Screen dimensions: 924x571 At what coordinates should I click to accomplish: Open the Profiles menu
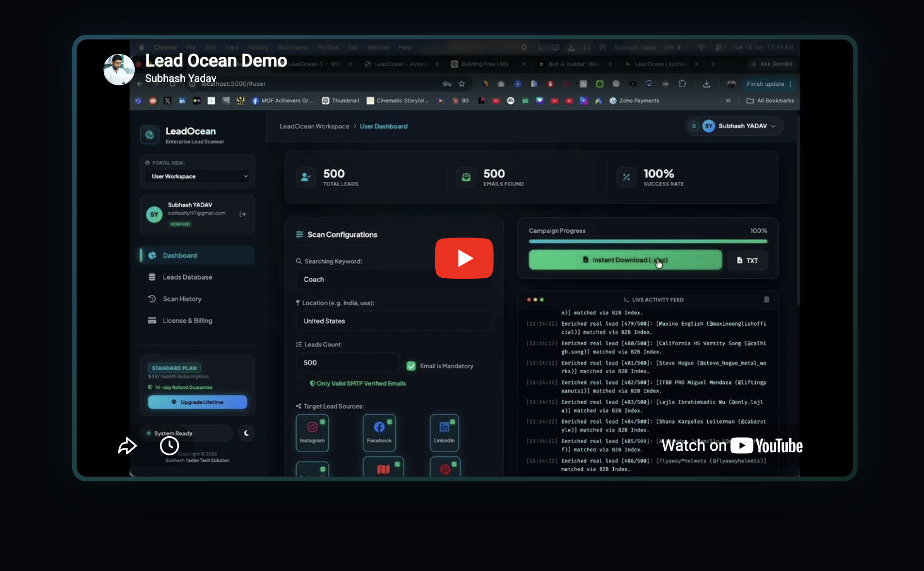328,48
